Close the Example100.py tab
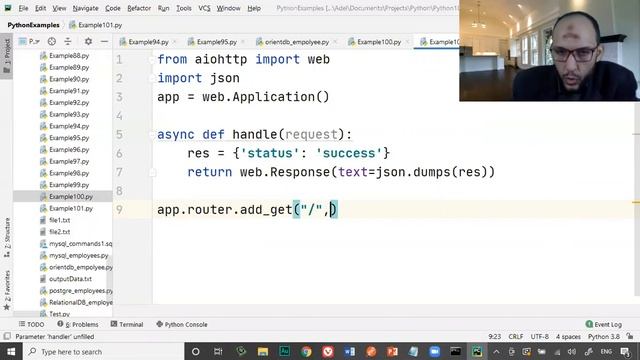The image size is (640, 360). click(408, 42)
